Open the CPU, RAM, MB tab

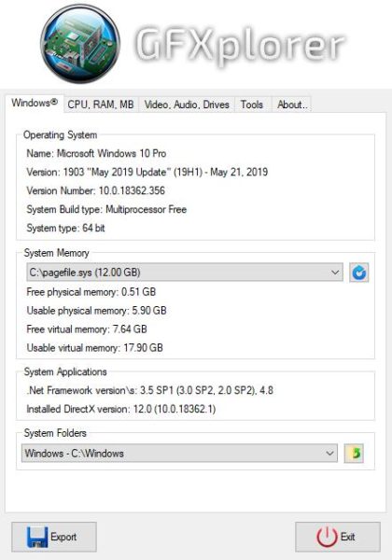101,105
